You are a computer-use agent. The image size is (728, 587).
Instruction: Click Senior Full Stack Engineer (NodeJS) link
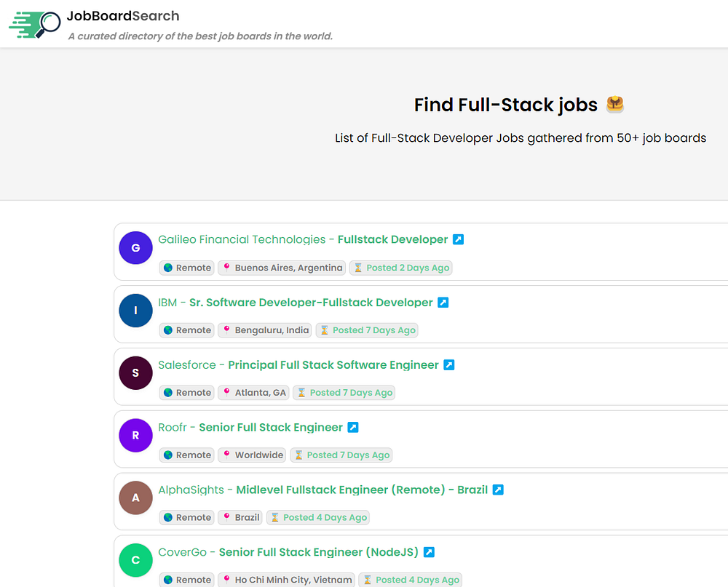[318, 552]
